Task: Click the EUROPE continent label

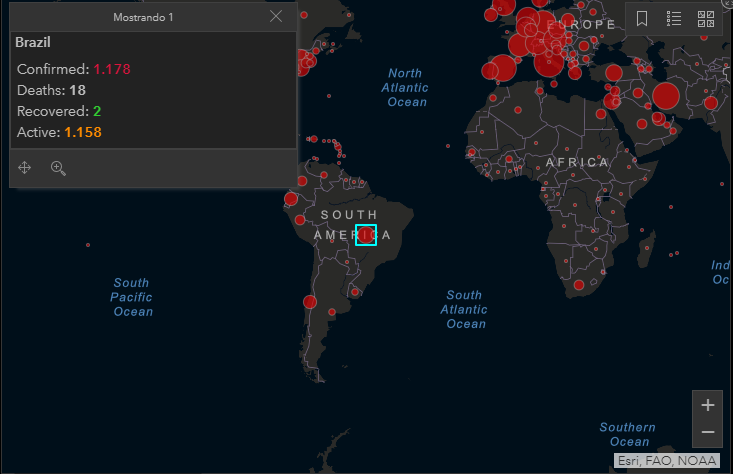Action: pyautogui.click(x=581, y=24)
